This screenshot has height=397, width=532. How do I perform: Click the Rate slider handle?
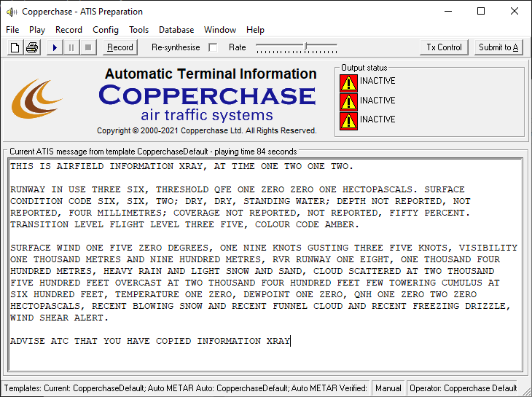point(305,46)
